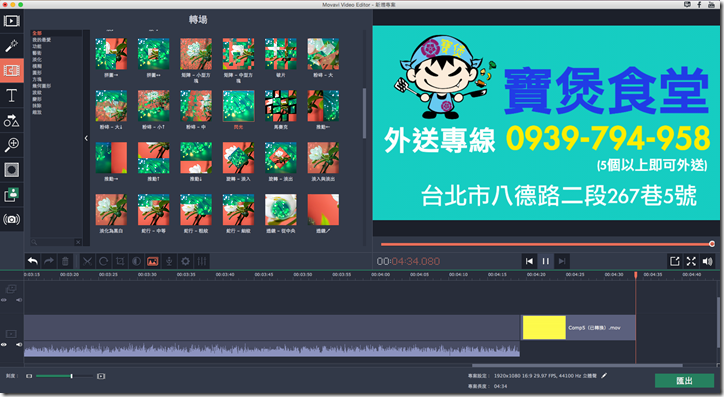
Task: Click the preview seek bar
Action: pos(547,244)
